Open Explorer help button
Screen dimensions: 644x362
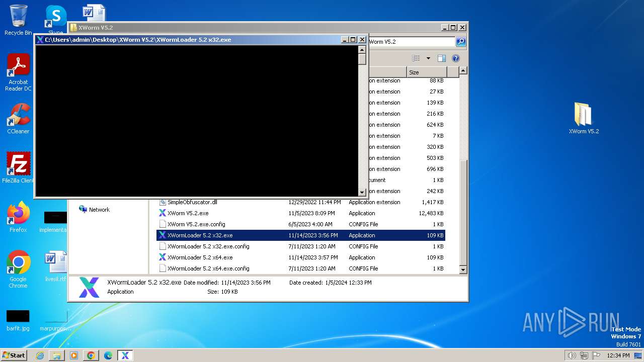point(456,58)
